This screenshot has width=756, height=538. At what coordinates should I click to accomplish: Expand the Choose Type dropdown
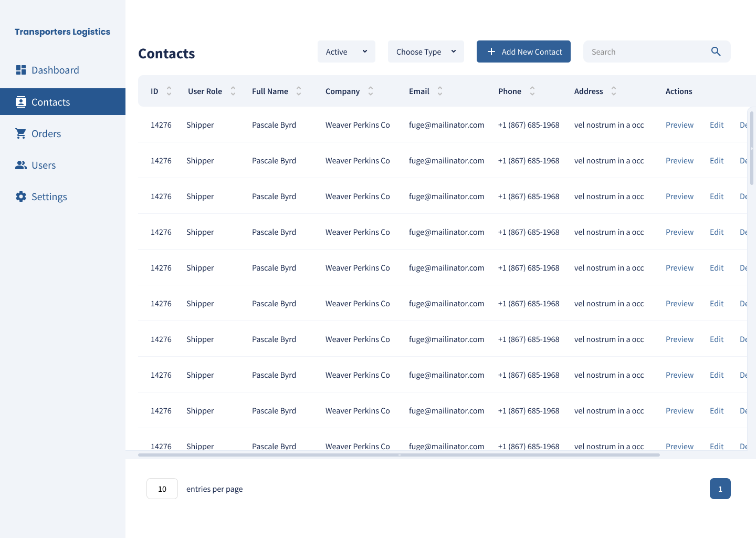[425, 51]
